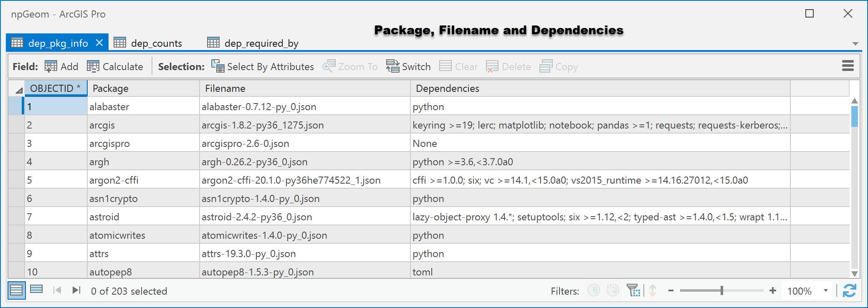This screenshot has width=868, height=308.
Task: Open the table hamburger menu
Action: tap(848, 66)
